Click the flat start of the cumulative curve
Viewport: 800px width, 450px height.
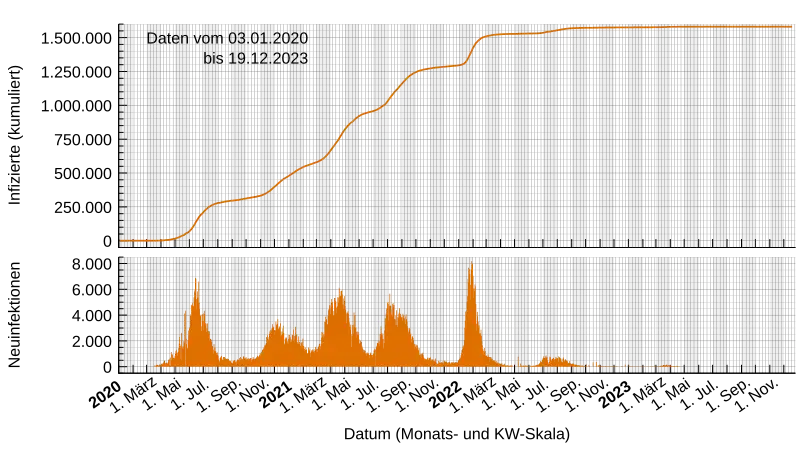pyautogui.click(x=140, y=241)
